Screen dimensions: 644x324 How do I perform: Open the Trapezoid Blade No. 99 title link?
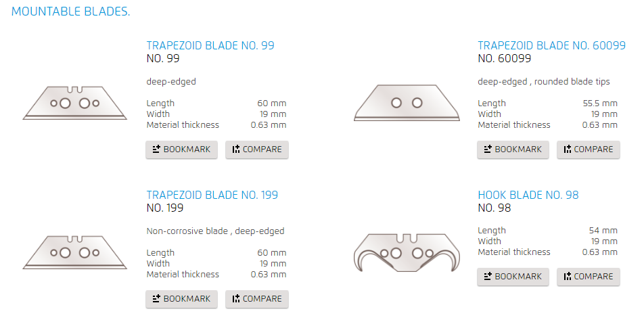click(210, 45)
